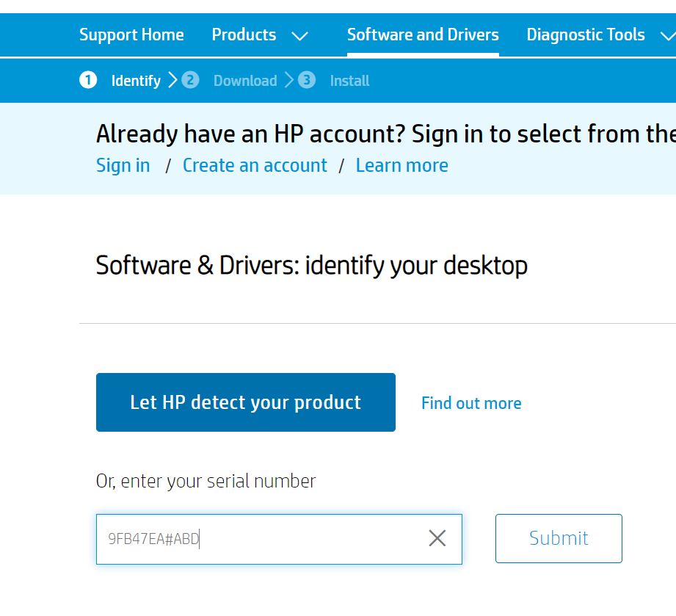This screenshot has height=616, width=676.
Task: Click the 'Or, enter your serial number' label
Action: click(206, 481)
